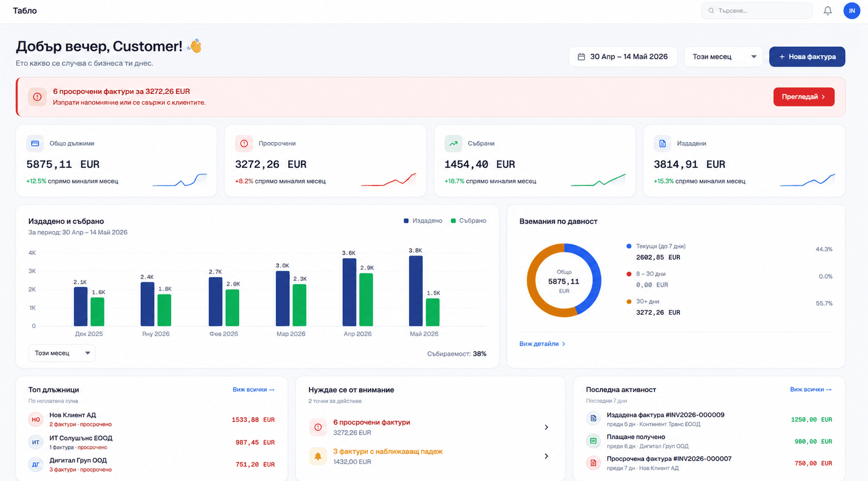Screen dimensions: 868x481
Task: Click the Просрочена фактура activity icon
Action: point(593,463)
